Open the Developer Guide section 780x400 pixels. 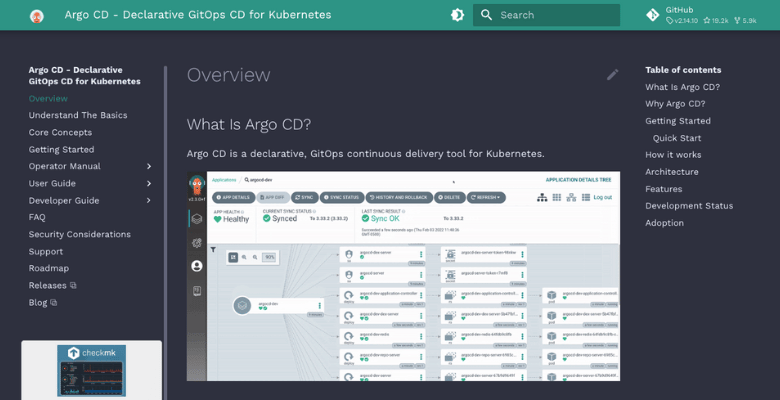[x=64, y=200]
